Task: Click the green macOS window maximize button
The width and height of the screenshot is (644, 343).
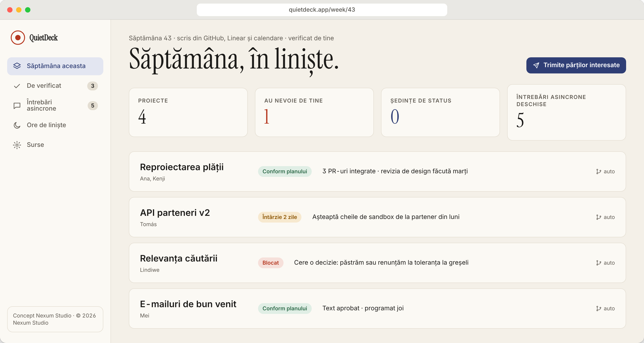Action: 28,10
